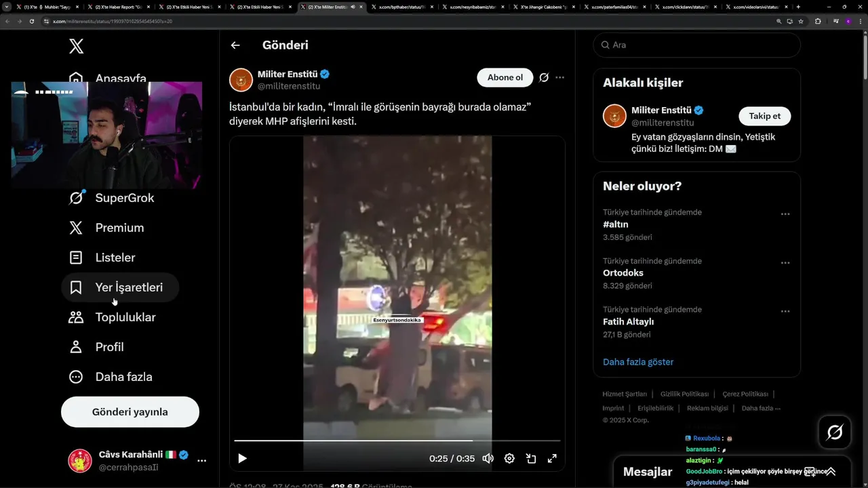Click the Câvs Karahânli account avatar
The height and width of the screenshot is (488, 868).
(x=80, y=460)
